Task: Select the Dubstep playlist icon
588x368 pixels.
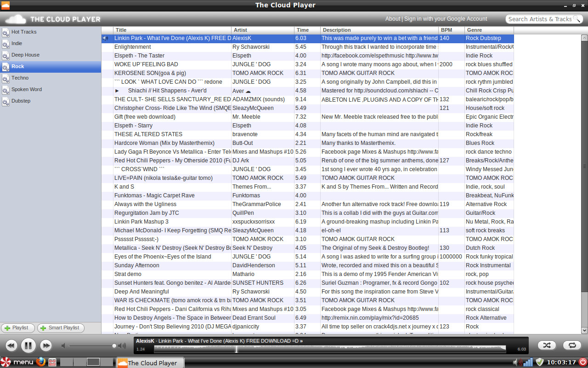Action: coord(6,101)
